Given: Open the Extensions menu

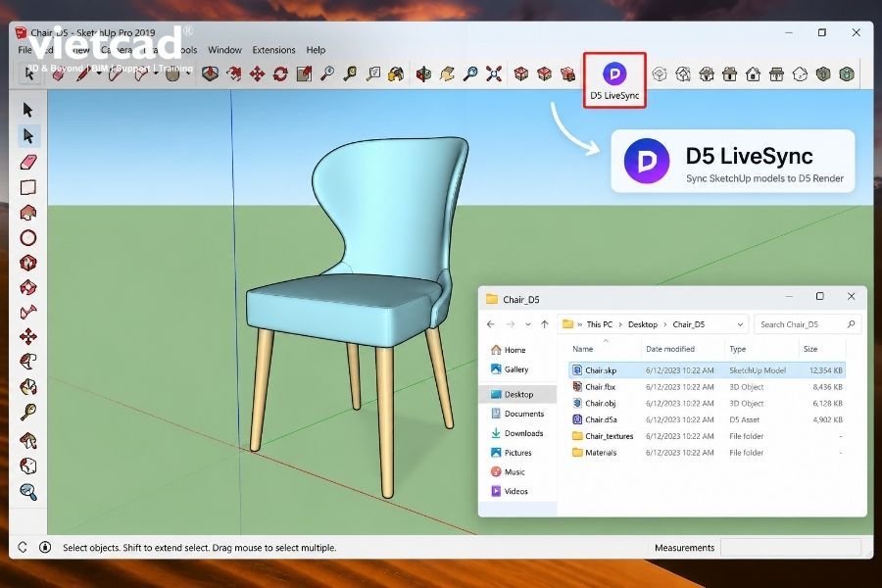Looking at the screenshot, I should pos(273,50).
